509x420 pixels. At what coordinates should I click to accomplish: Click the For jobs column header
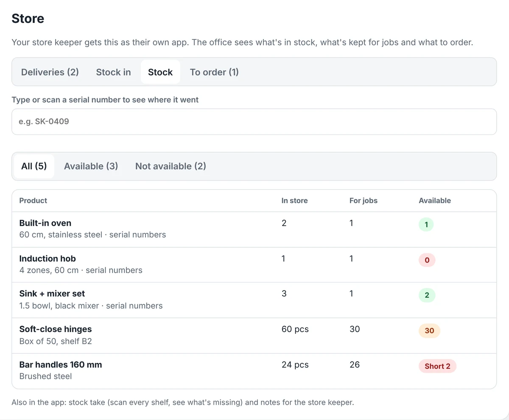click(x=363, y=201)
